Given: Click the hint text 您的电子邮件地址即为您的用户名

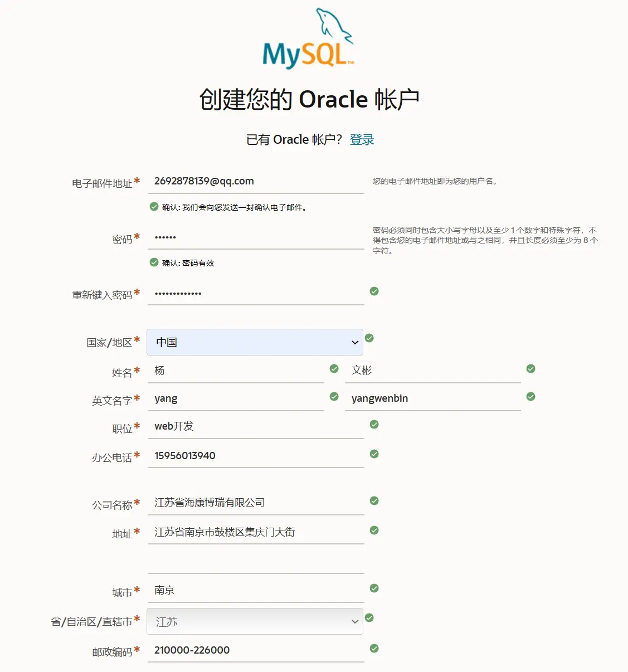Looking at the screenshot, I should (x=435, y=181).
